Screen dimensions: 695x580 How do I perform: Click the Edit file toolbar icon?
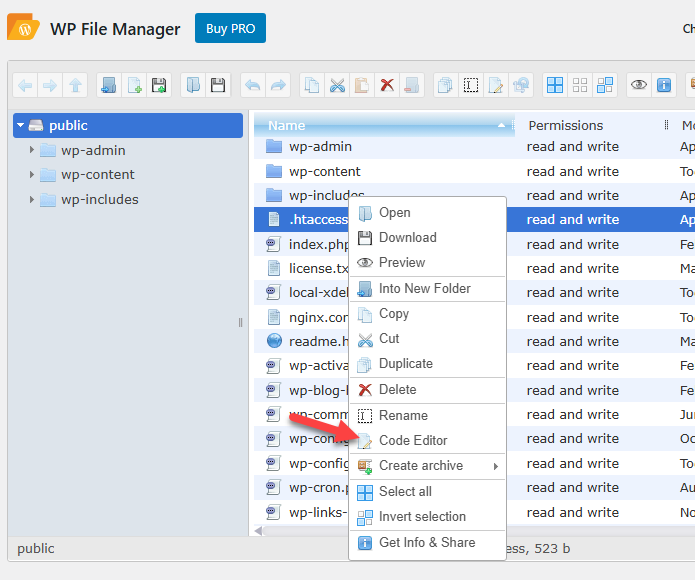pos(496,85)
